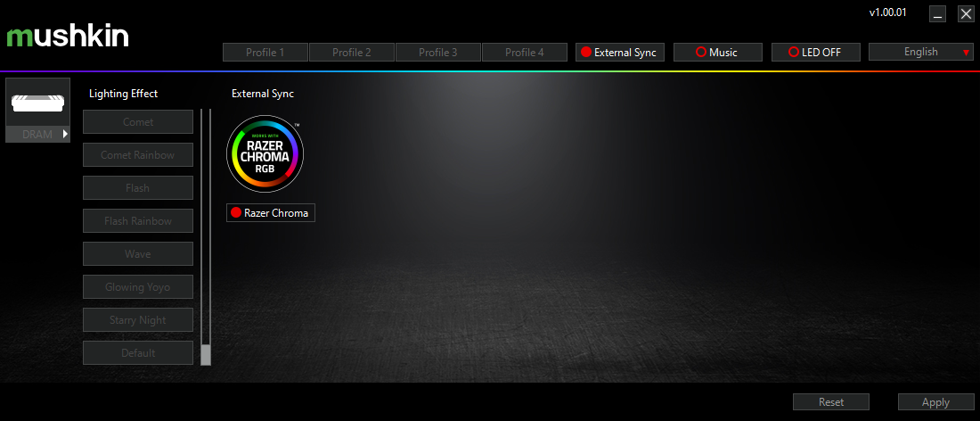This screenshot has height=421, width=980.
Task: Click the mushkin logo
Action: [68, 37]
